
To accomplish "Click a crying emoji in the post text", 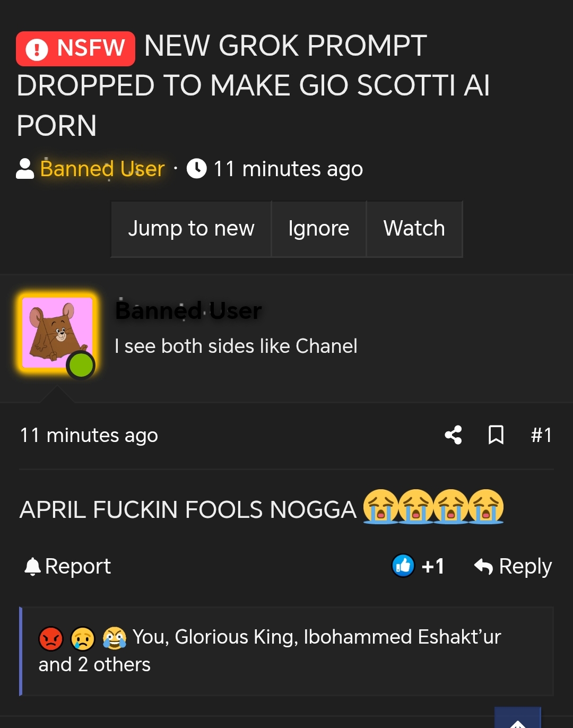I will pyautogui.click(x=381, y=507).
